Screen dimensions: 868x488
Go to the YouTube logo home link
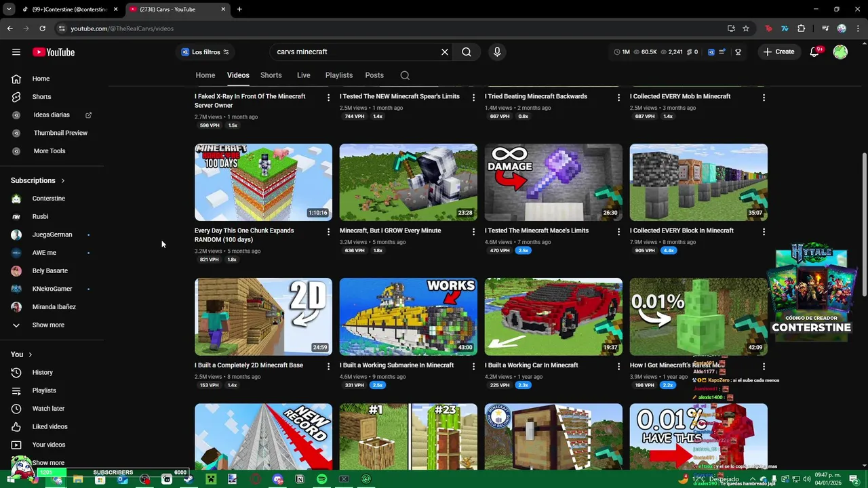point(54,52)
